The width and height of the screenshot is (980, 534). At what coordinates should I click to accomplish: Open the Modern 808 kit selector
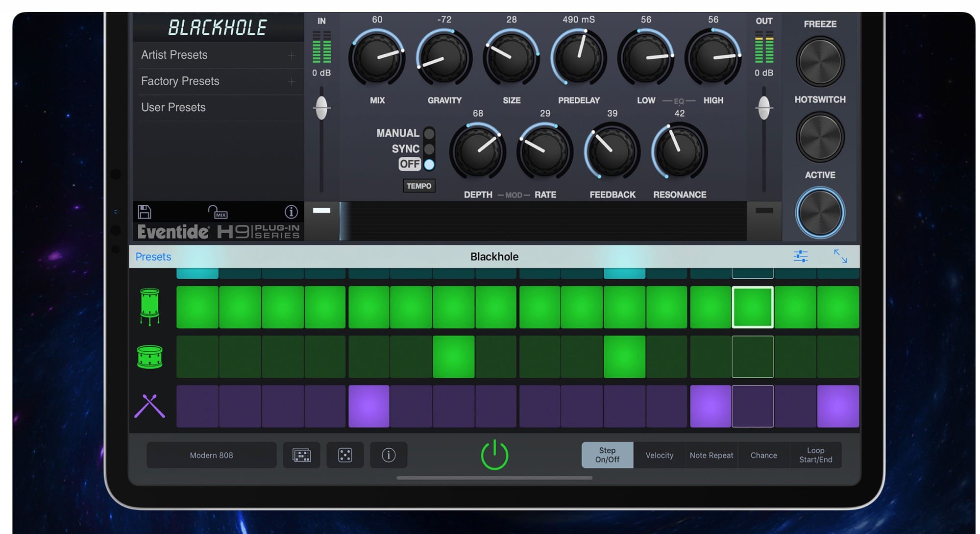click(212, 455)
